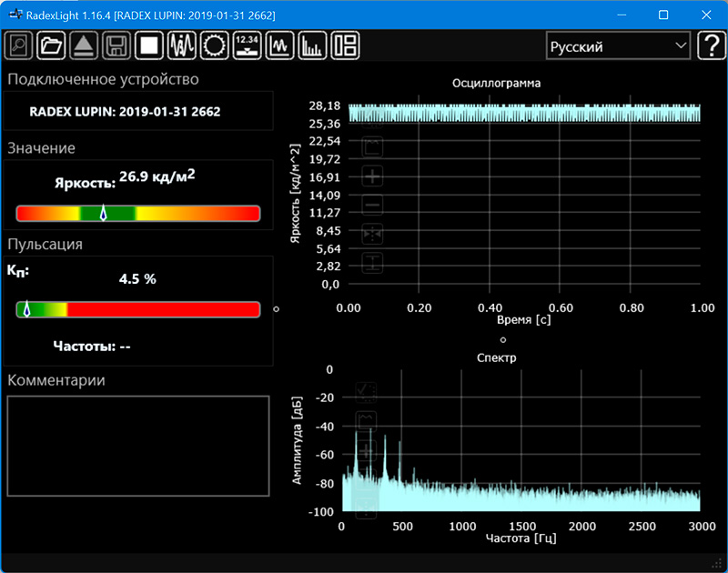Viewport: 728px width, 573px height.
Task: Open a saved file via folder icon
Action: click(51, 45)
